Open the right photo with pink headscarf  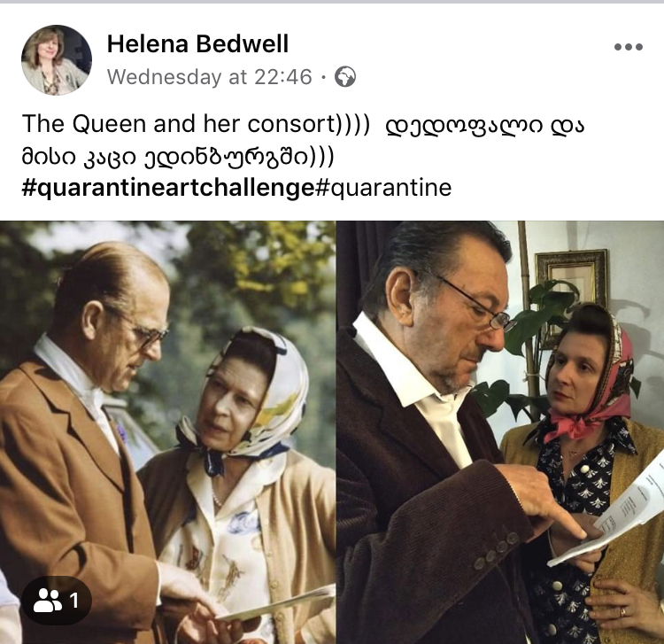pos(500,432)
